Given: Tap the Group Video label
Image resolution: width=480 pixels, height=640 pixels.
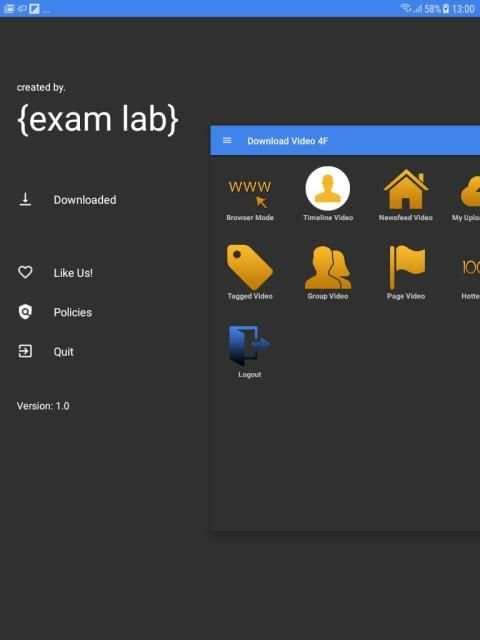Looking at the screenshot, I should point(328,296).
